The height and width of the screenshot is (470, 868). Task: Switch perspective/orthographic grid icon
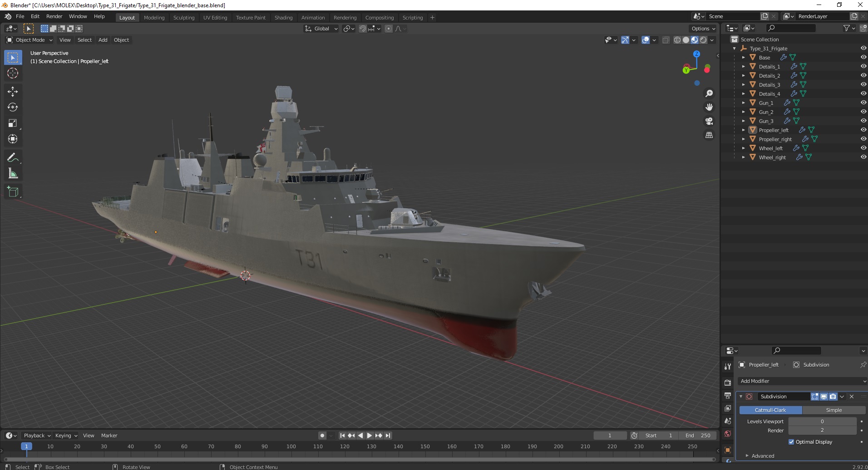(709, 135)
